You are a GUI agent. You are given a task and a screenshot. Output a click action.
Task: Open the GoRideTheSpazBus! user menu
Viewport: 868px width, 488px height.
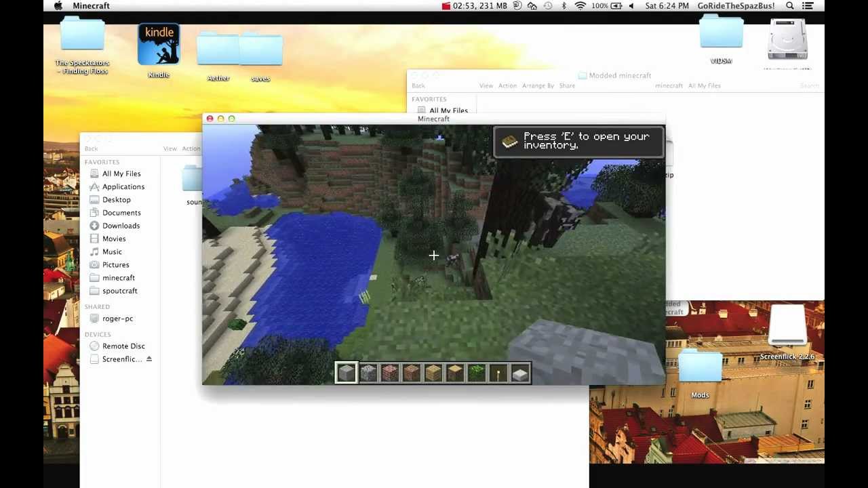[x=736, y=5]
